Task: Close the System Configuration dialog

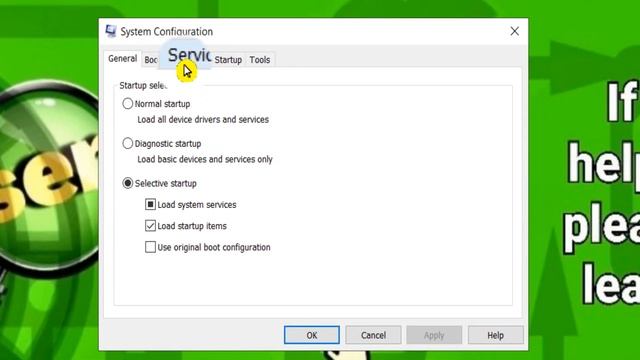Action: (515, 31)
